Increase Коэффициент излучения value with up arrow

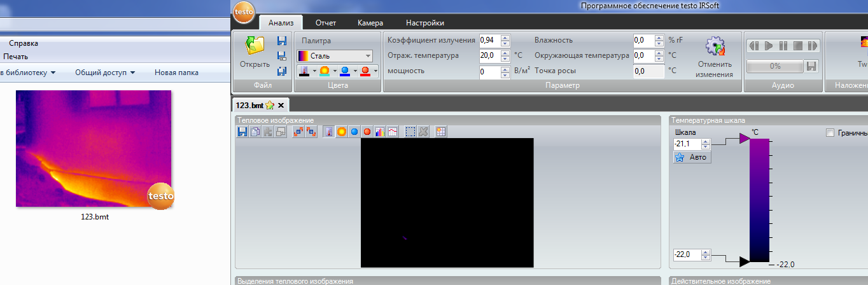click(x=505, y=37)
